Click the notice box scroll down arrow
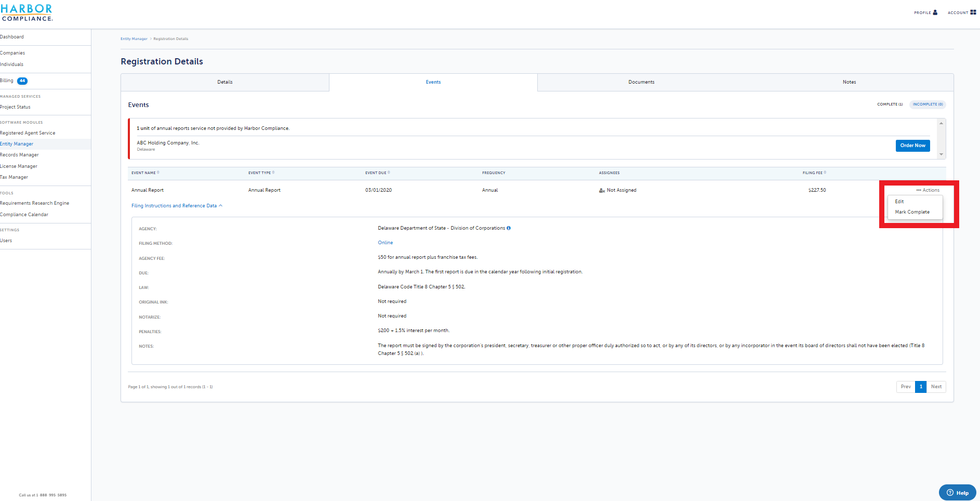 point(941,154)
